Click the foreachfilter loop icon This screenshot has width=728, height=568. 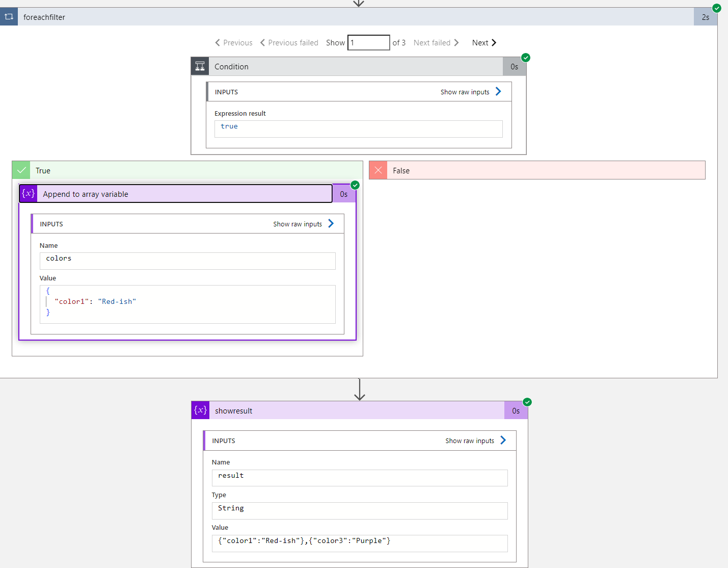click(9, 17)
